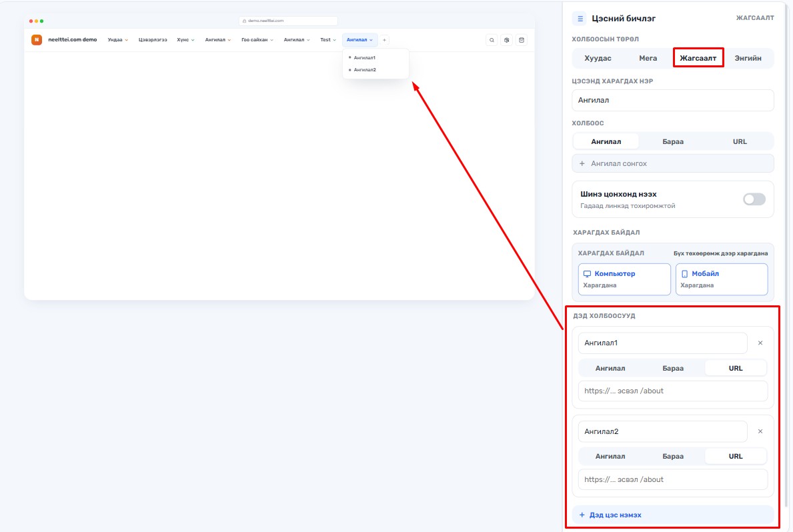Select URL tab for Ангилал1 sub-link
This screenshot has width=793, height=532.
tap(736, 368)
